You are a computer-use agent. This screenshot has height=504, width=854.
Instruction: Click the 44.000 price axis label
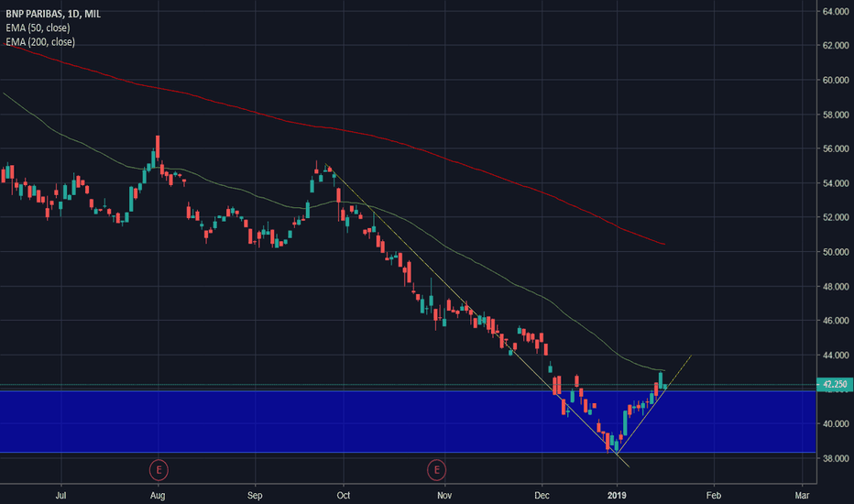point(836,356)
